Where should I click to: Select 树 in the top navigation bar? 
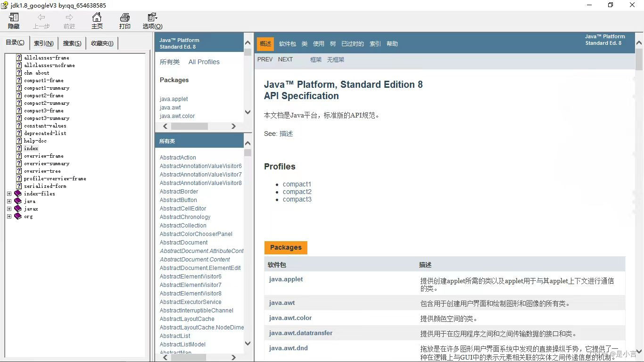click(333, 44)
